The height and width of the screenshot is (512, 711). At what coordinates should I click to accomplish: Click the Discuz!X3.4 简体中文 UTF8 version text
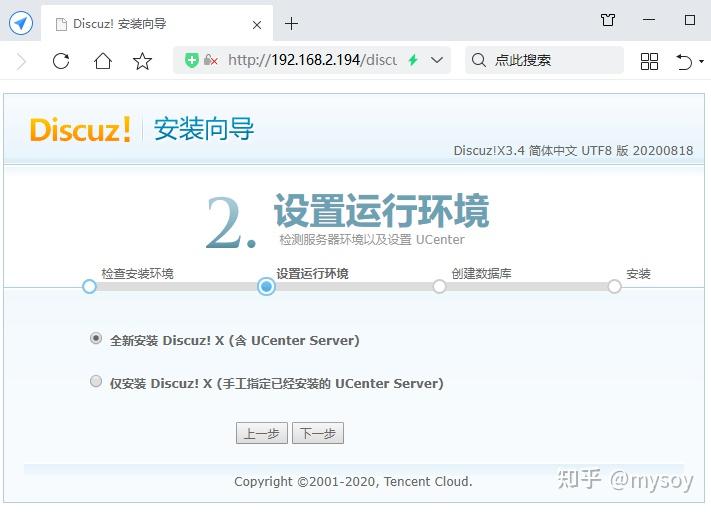click(x=573, y=151)
